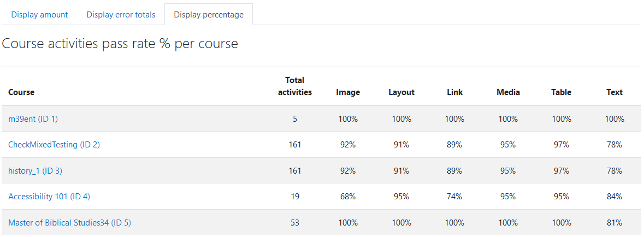The image size is (644, 237).
Task: Click the page heading Course activities pass rate
Action: coord(120,44)
